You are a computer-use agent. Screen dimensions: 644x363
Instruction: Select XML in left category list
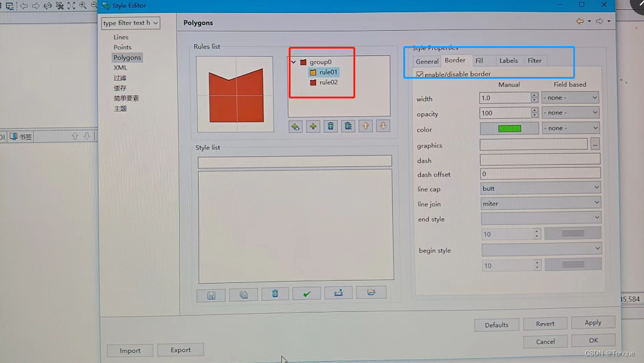click(120, 68)
